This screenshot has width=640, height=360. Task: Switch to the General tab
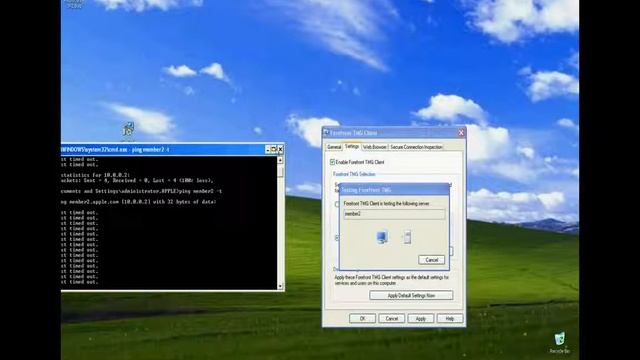tap(334, 147)
